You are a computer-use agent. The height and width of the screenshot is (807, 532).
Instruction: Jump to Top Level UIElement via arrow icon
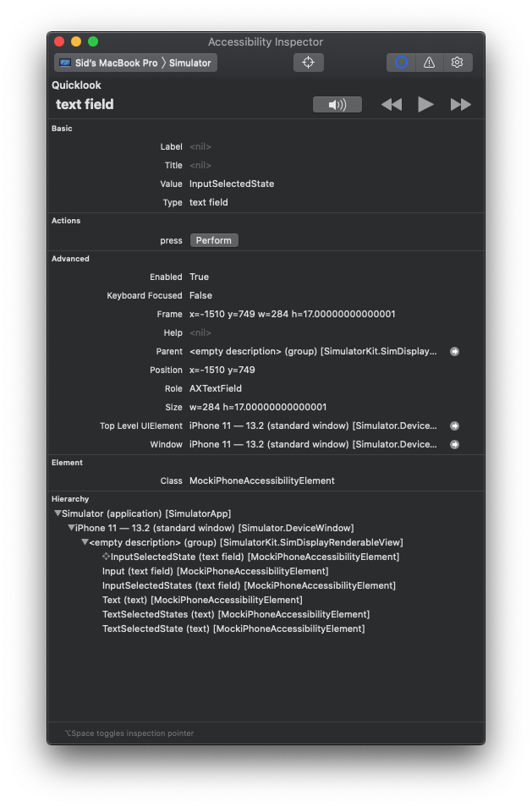pyautogui.click(x=454, y=425)
